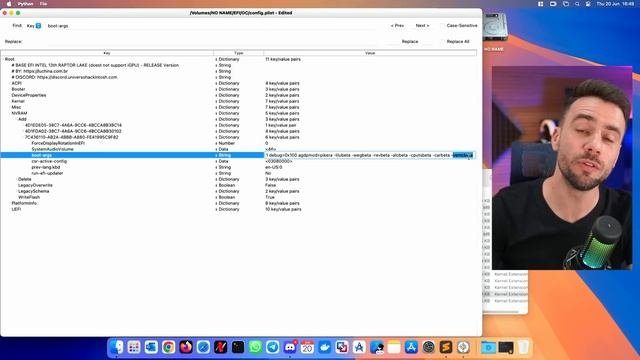The width and height of the screenshot is (640, 360).
Task: Open Finder from the dock
Action: (117, 347)
